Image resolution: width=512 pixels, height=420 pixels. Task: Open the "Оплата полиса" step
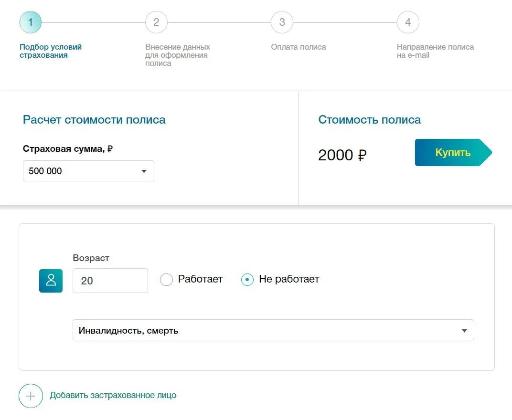tap(299, 47)
